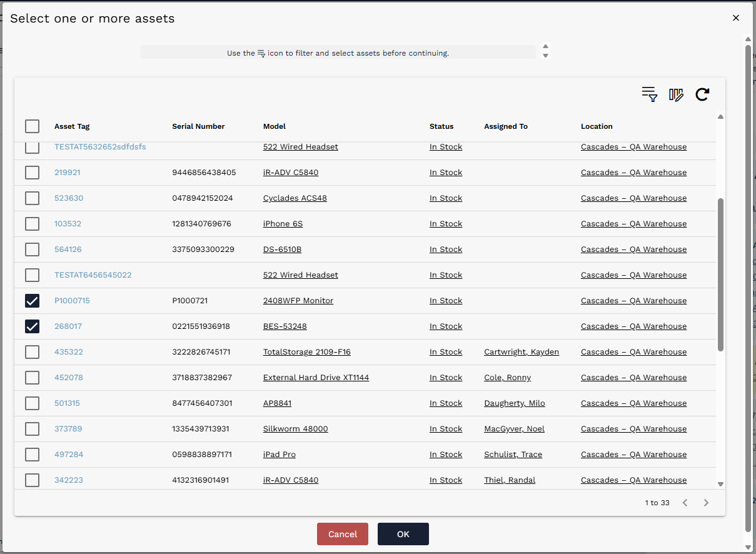Tick the checkbox for asset 564126
The width and height of the screenshot is (756, 554).
tap(32, 249)
